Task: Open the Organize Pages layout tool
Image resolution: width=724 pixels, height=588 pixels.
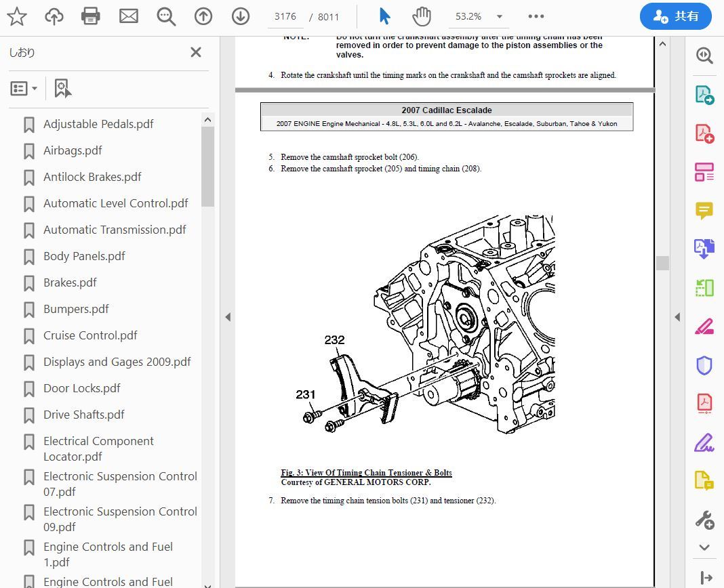Action: [x=704, y=171]
